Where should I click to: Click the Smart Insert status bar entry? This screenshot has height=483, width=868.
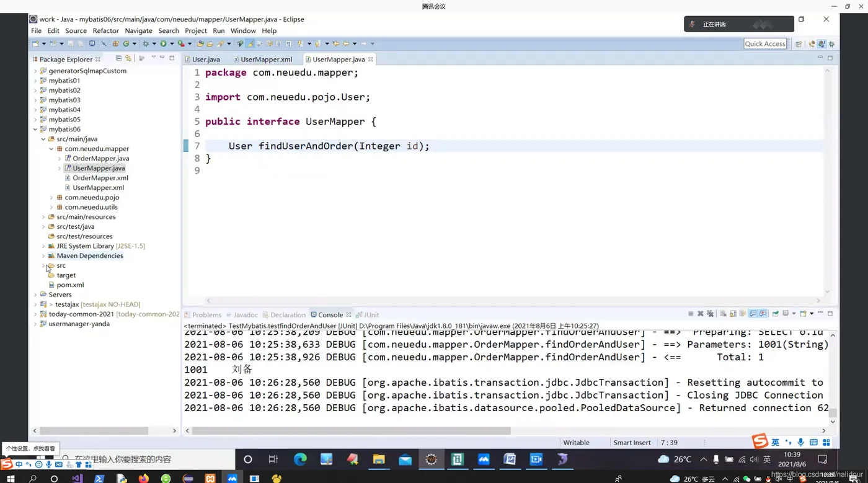coord(632,443)
